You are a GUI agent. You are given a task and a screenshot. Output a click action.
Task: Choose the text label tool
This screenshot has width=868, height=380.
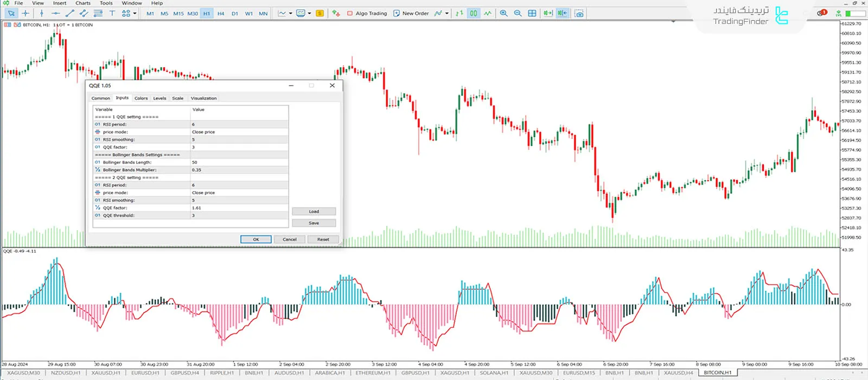pyautogui.click(x=112, y=13)
